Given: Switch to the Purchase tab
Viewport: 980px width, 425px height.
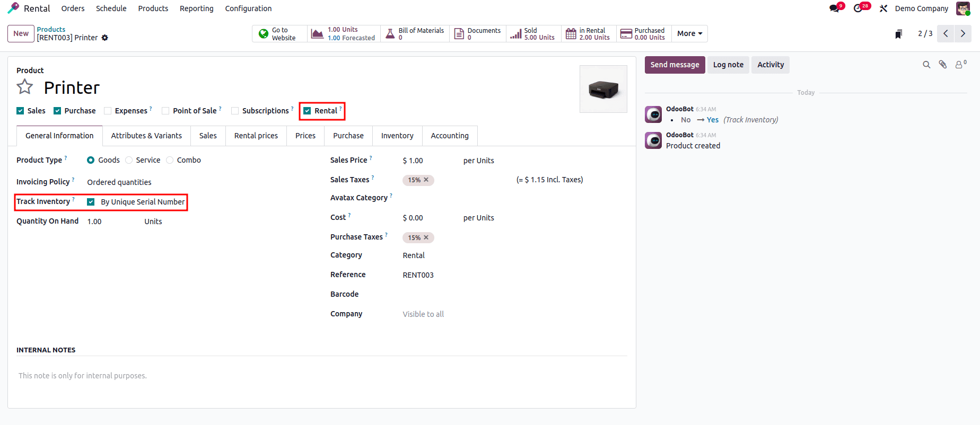Looking at the screenshot, I should (348, 136).
